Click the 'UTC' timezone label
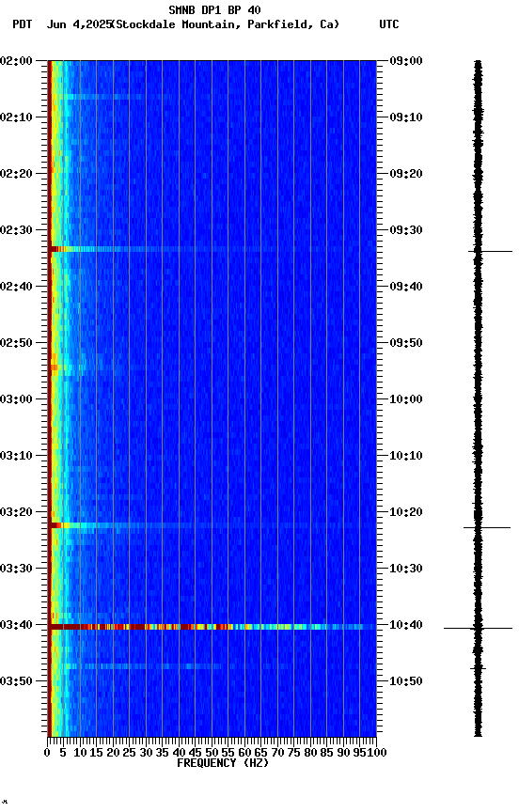Viewport: 519px width, 812px height. pos(389,24)
